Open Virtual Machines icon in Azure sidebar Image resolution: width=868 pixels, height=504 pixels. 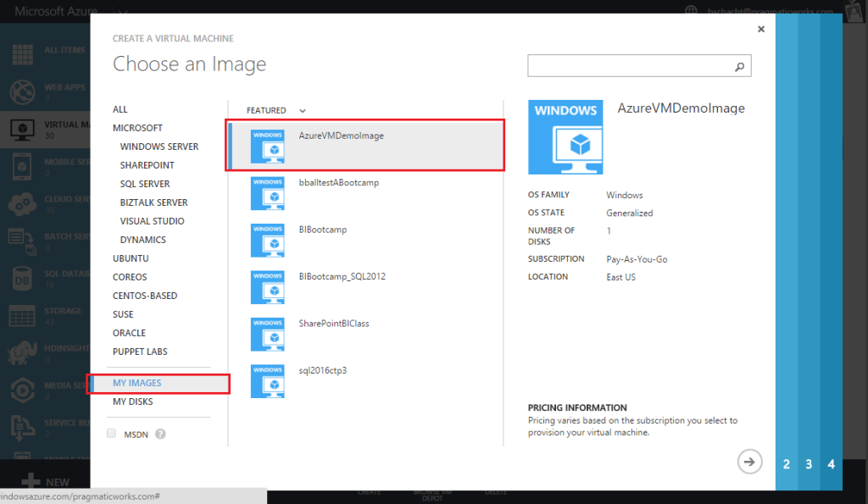pos(23,130)
